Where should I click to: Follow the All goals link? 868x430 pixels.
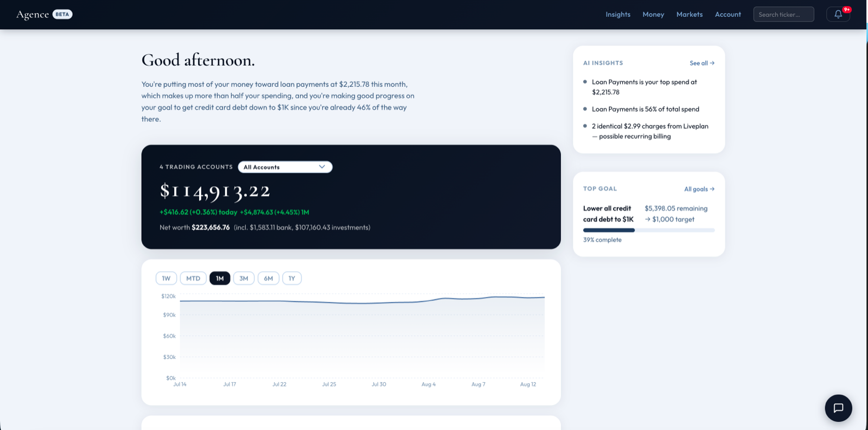pos(699,189)
